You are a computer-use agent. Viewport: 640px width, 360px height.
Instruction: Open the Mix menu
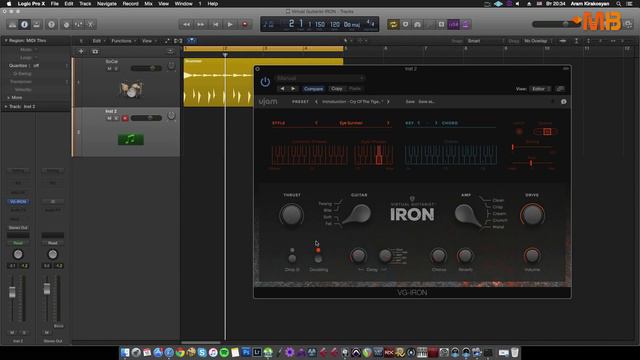148,4
